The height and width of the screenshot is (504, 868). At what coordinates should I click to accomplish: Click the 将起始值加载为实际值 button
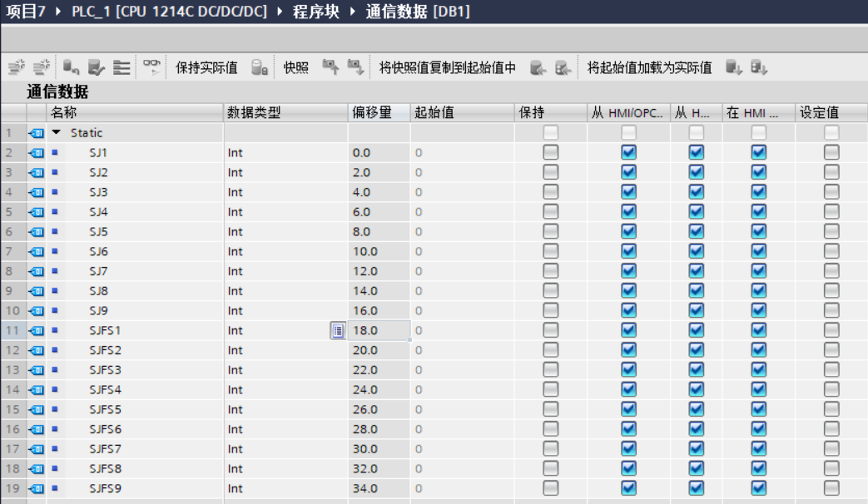[649, 67]
